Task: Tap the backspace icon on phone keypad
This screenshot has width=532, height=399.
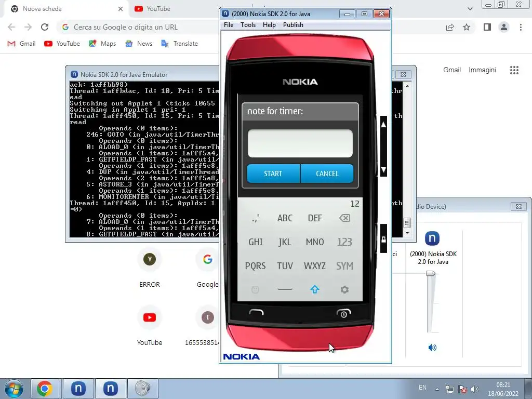Action: [344, 218]
